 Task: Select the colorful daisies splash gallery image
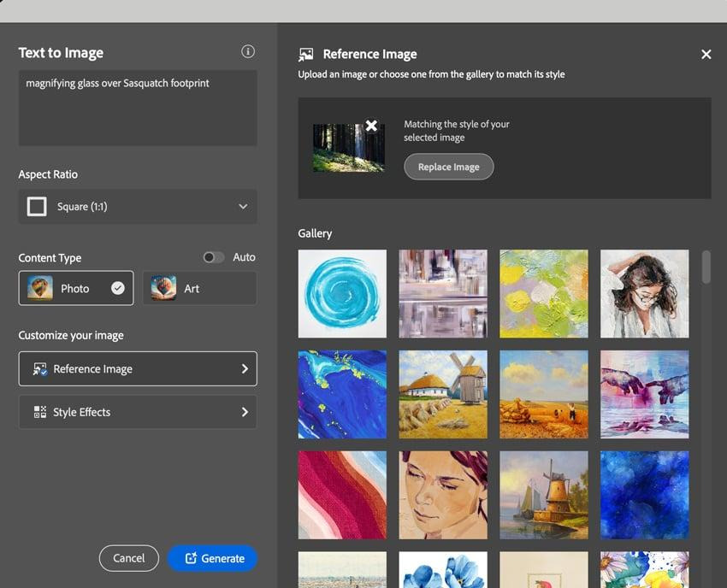point(645,569)
